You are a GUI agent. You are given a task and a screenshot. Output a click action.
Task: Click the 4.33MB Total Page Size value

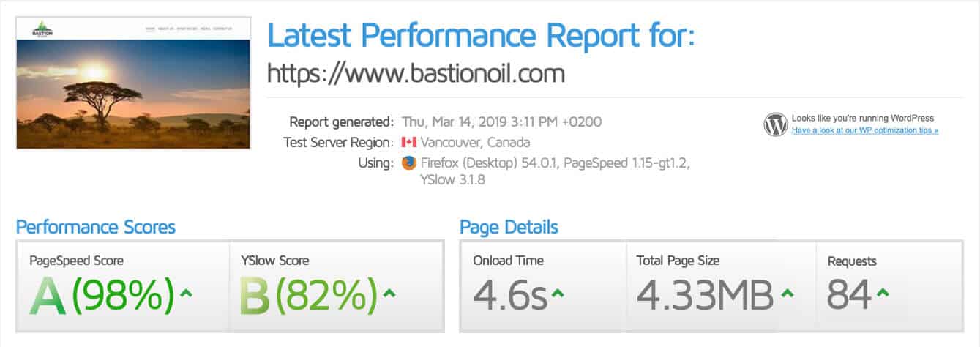(704, 295)
